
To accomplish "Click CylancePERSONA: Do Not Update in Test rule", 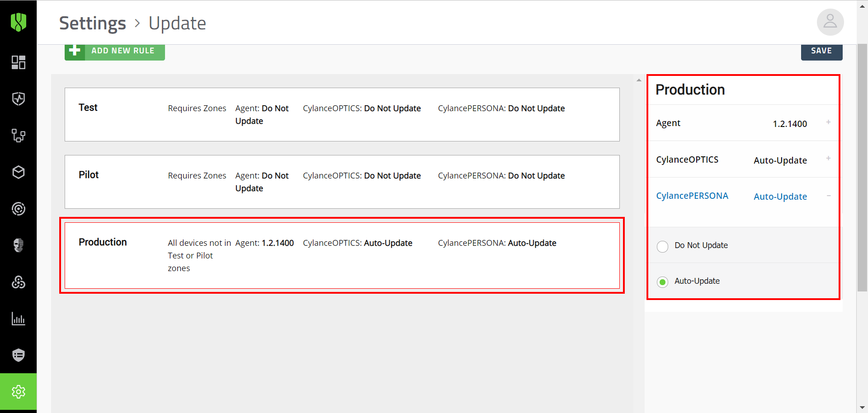I will point(501,108).
